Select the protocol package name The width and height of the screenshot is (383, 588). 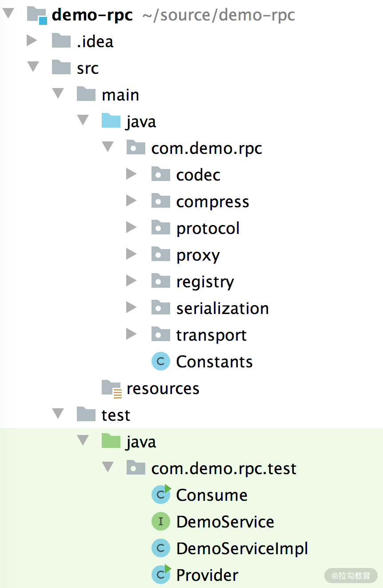[x=208, y=228]
